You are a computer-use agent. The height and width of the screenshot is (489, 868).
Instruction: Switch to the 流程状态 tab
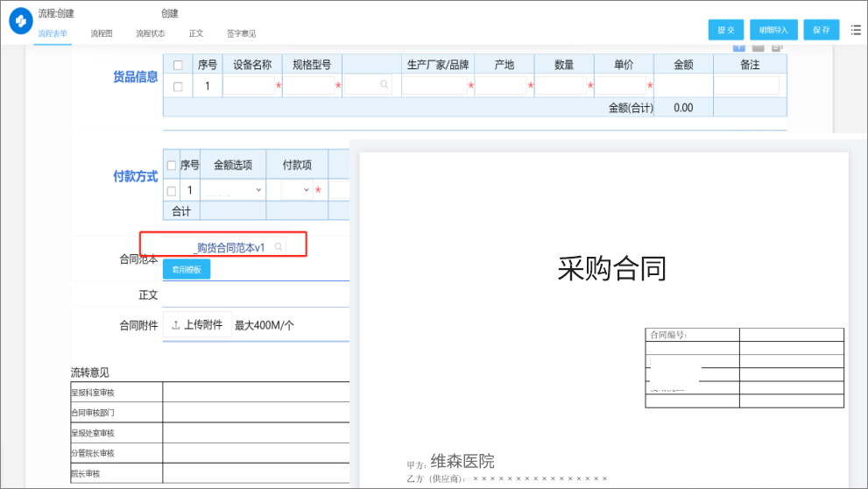click(x=151, y=33)
